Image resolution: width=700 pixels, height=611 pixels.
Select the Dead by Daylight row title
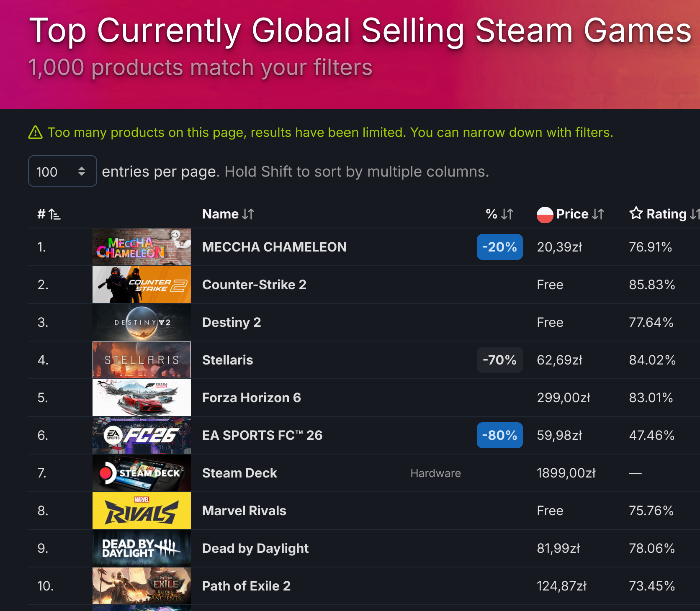(255, 548)
